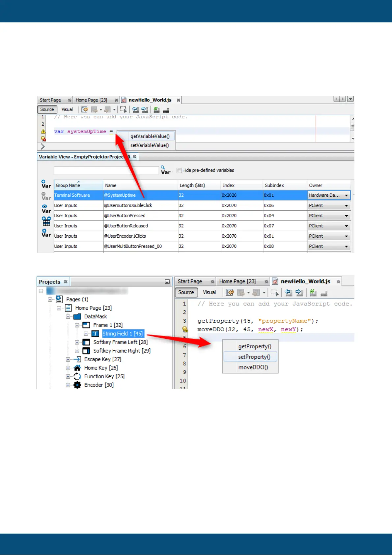Activate Source view in lower editor
The width and height of the screenshot is (392, 555).
[186, 292]
